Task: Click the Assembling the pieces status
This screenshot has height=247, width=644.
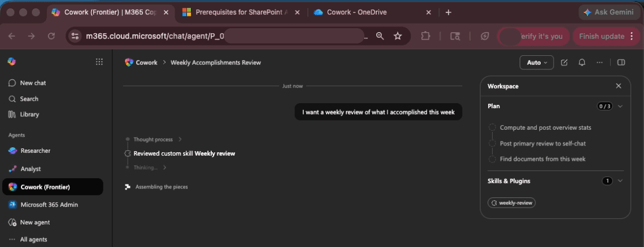Action: click(162, 187)
